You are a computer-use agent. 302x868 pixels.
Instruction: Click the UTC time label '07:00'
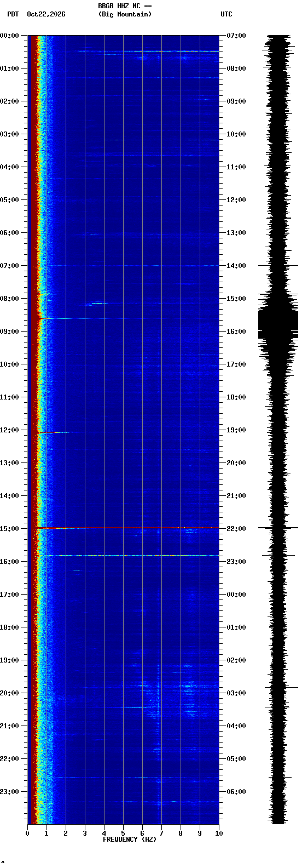pos(236,36)
